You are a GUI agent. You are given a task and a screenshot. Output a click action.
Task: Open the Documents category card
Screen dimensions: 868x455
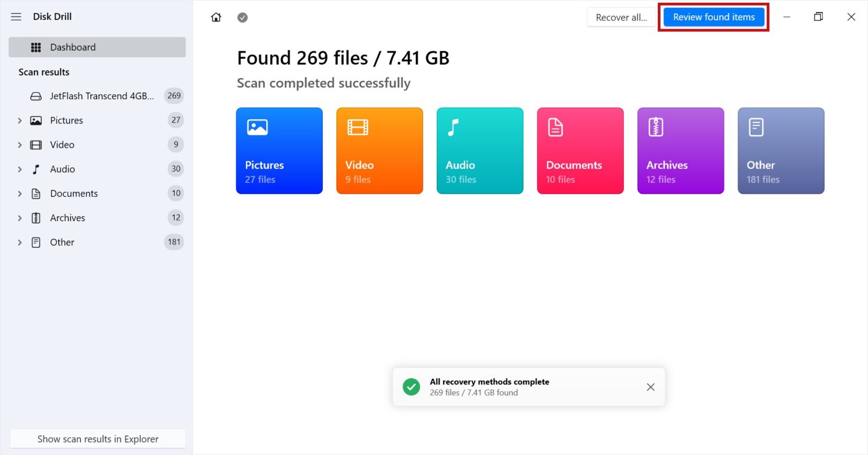coord(580,151)
